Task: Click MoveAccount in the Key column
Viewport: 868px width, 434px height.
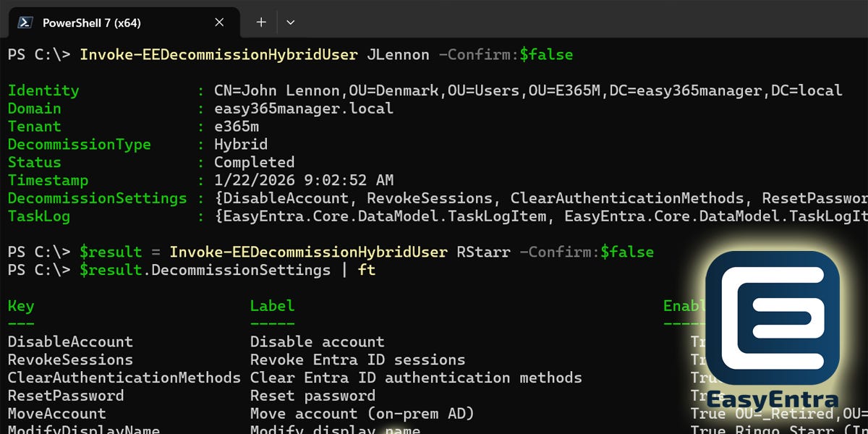Action: (56, 414)
